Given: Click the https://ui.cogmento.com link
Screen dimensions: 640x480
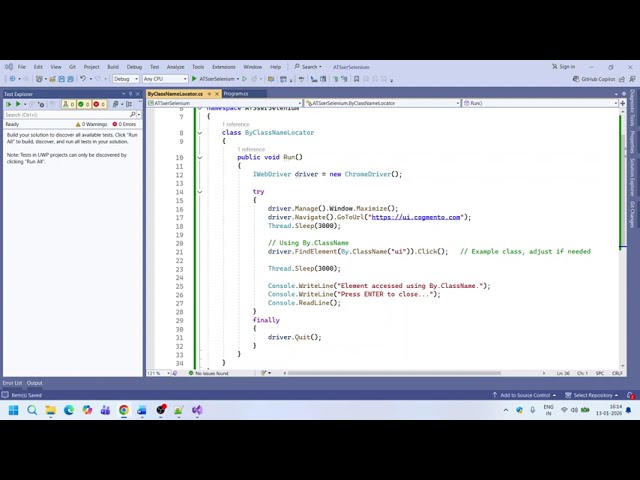Looking at the screenshot, I should [x=416, y=217].
